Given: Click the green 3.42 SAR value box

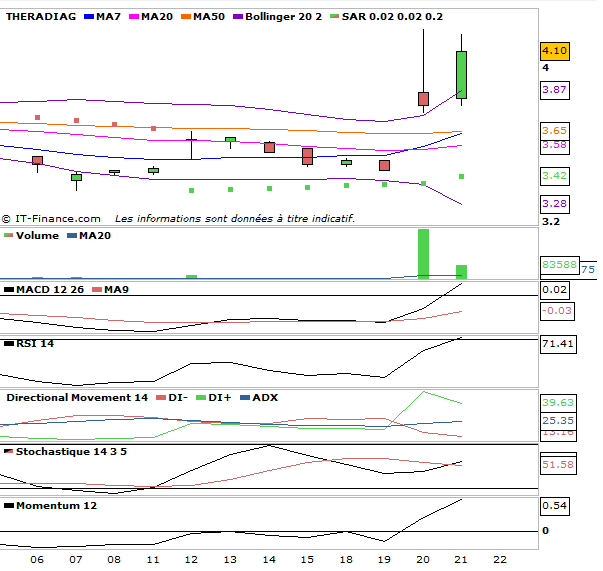Looking at the screenshot, I should pos(555,176).
